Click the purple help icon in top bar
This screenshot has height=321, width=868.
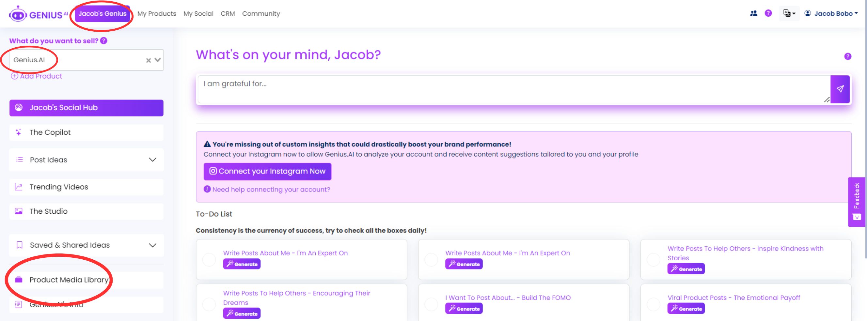pos(768,13)
